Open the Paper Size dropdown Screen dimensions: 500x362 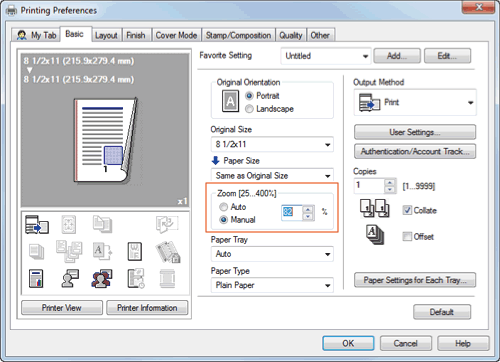pyautogui.click(x=272, y=175)
